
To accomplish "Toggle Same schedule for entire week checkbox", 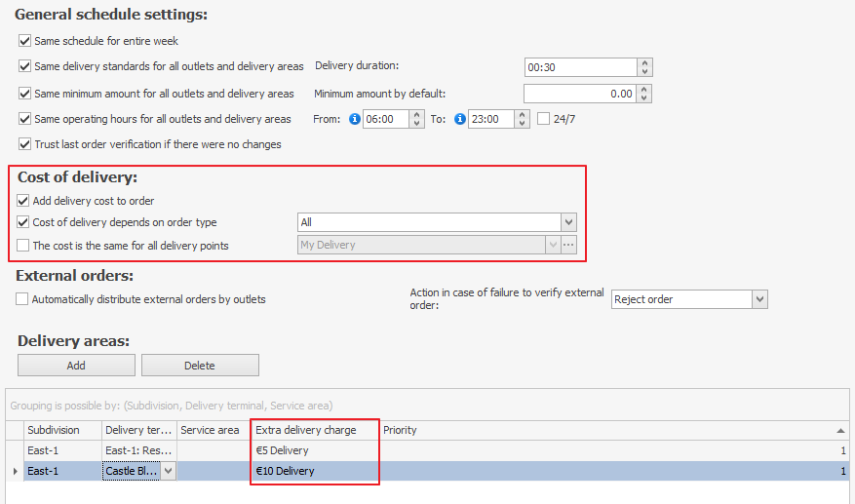I will (25, 41).
